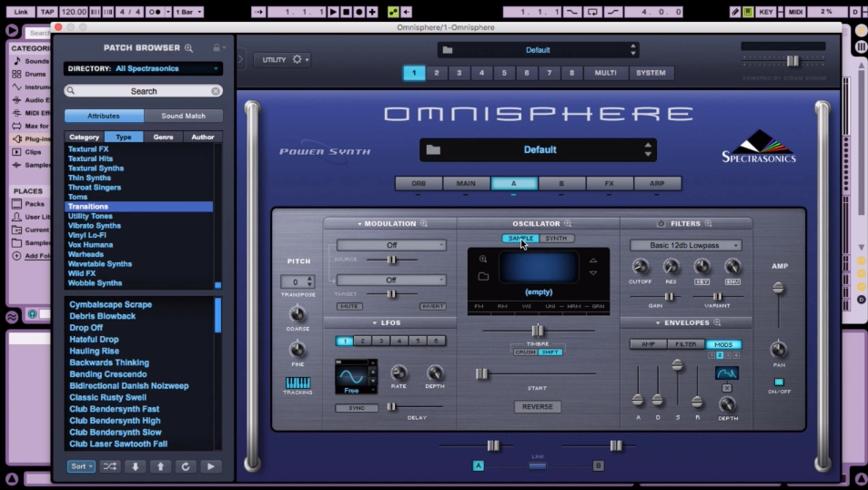Zoom into Oscillator section

568,223
